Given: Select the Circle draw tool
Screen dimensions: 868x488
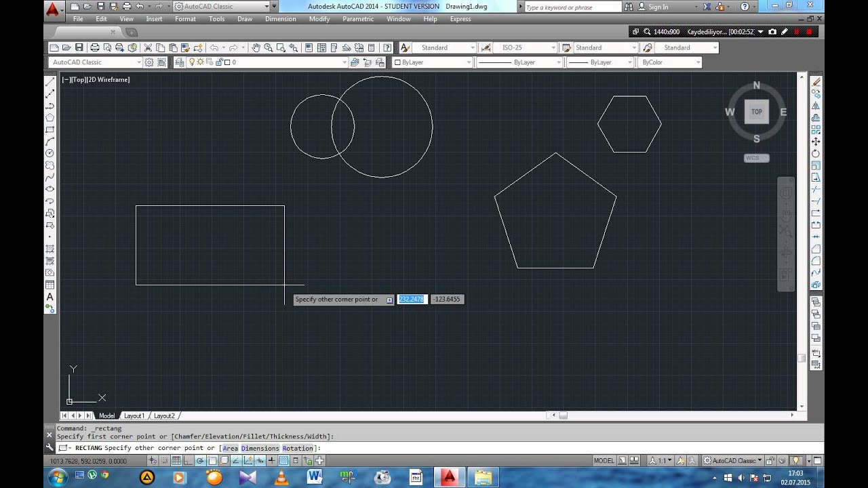Looking at the screenshot, I should pos(50,153).
